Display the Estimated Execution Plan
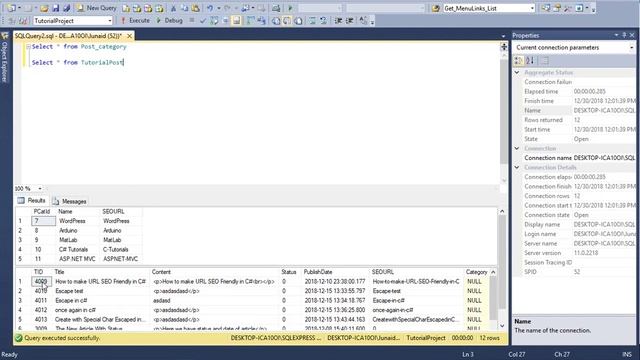Image resolution: width=640 pixels, height=360 pixels. coord(214,20)
